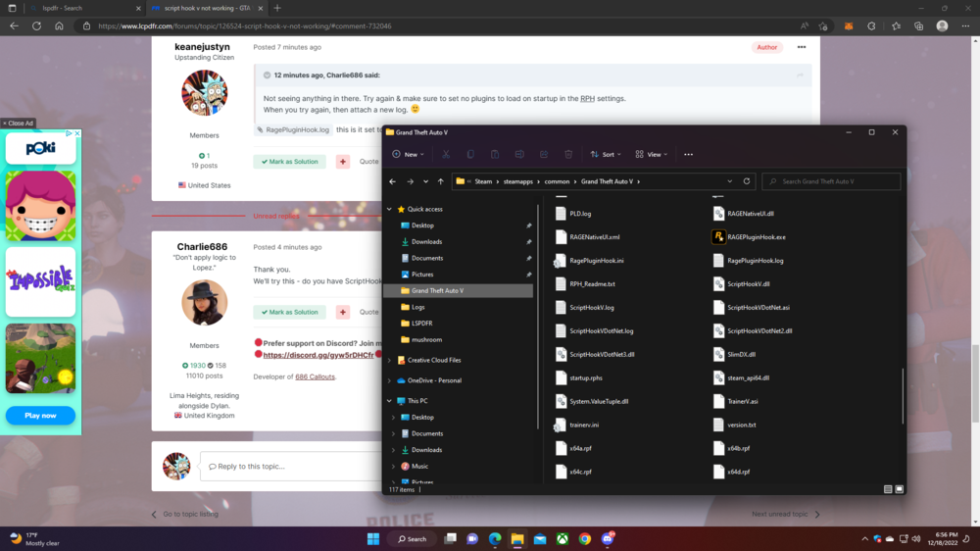Click the Paste icon in Explorer toolbar

point(494,155)
